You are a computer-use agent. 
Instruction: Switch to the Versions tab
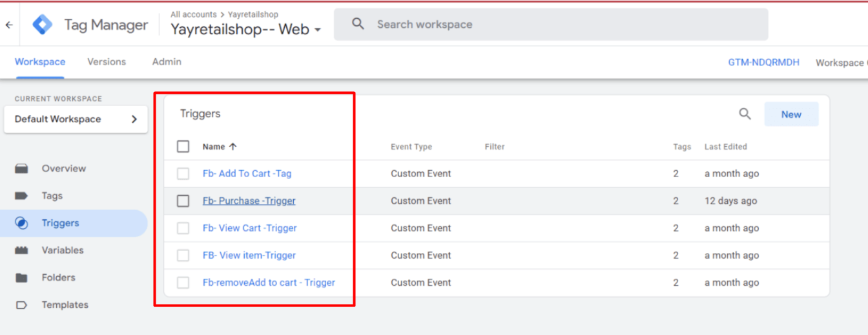(107, 62)
